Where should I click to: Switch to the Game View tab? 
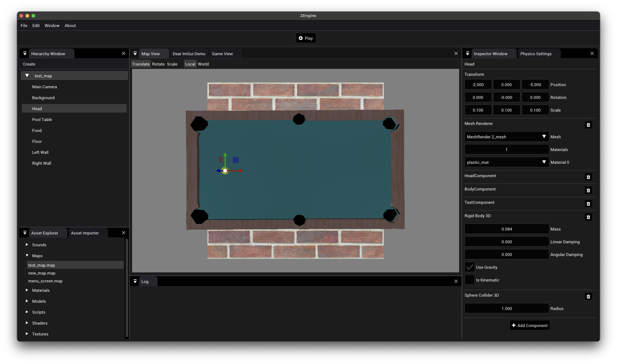coord(222,54)
